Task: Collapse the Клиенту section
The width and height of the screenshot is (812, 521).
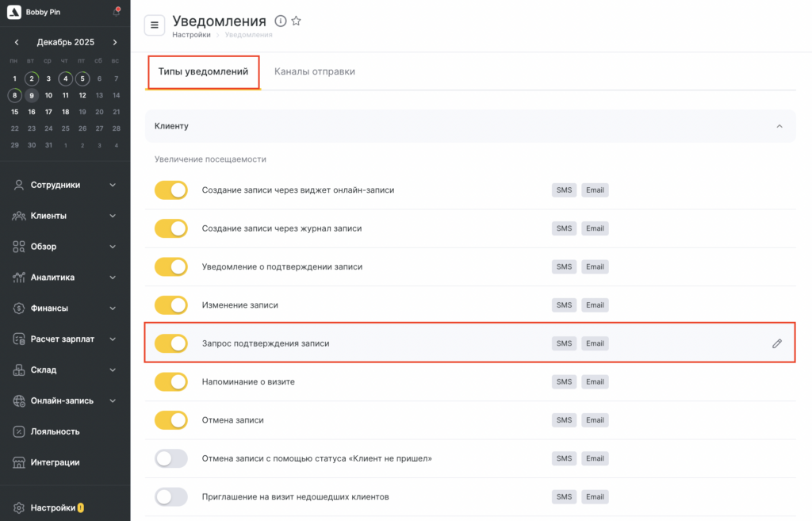Action: point(779,126)
